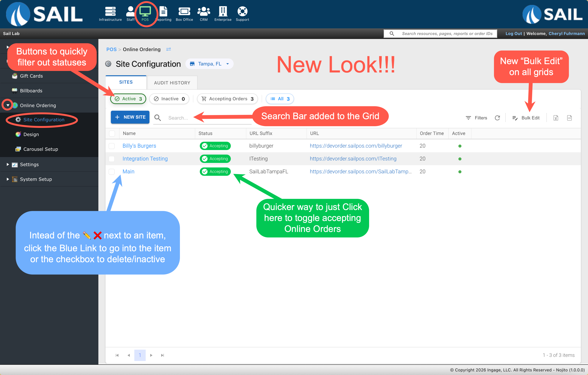
Task: Open the Support lifebuoy icon
Action: (242, 11)
